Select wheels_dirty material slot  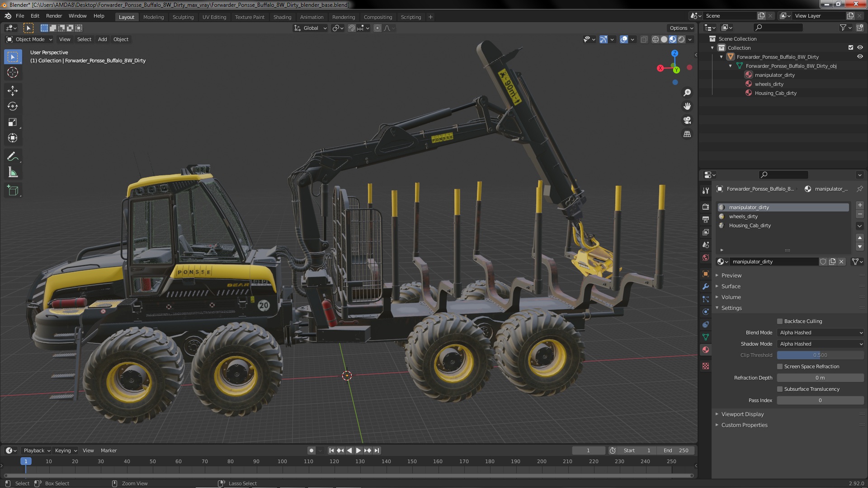pyautogui.click(x=784, y=216)
